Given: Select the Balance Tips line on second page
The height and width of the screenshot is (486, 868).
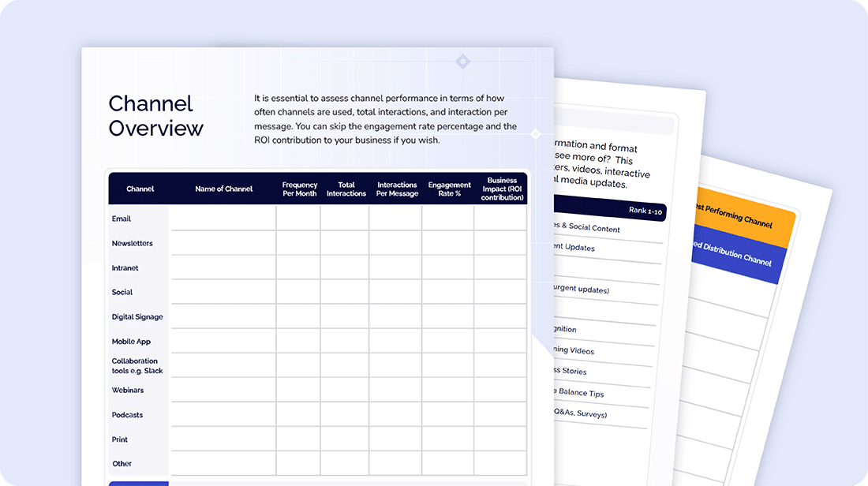Looking at the screenshot, I should point(579,392).
